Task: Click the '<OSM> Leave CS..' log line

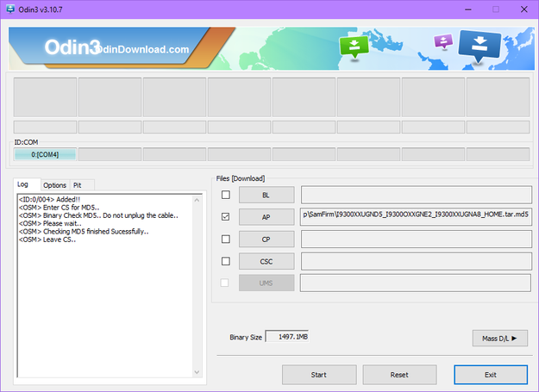Action: tap(47, 240)
